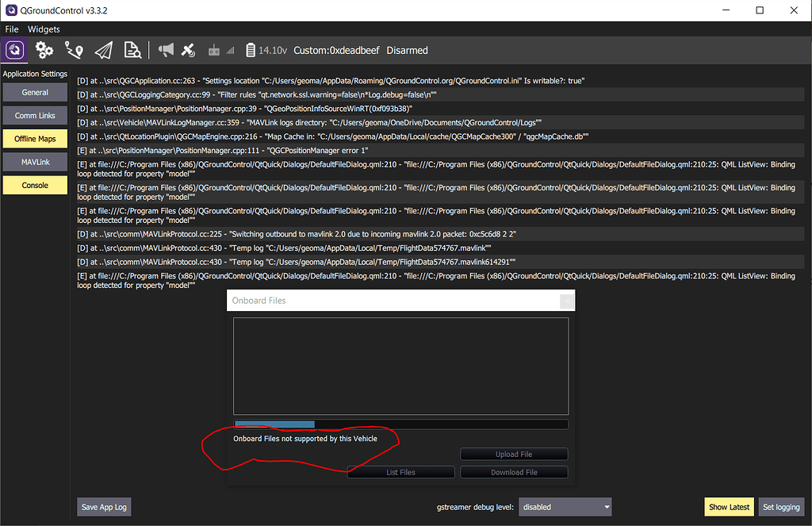Image resolution: width=812 pixels, height=526 pixels.
Task: Open the Offline Maps settings page
Action: [35, 139]
